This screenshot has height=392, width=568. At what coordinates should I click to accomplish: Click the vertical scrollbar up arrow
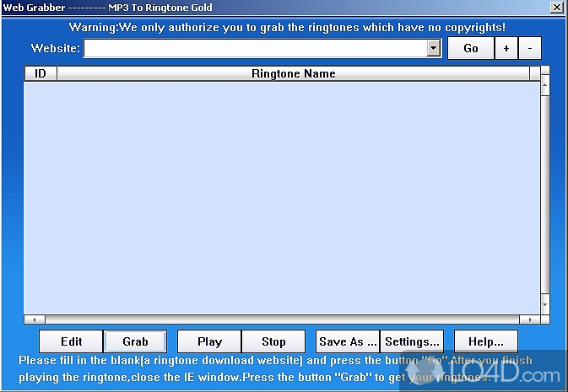click(x=545, y=84)
